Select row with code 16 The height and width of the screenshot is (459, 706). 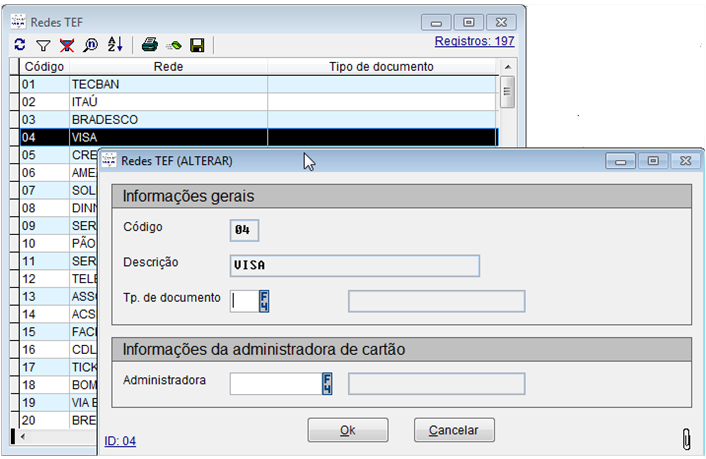pyautogui.click(x=59, y=350)
